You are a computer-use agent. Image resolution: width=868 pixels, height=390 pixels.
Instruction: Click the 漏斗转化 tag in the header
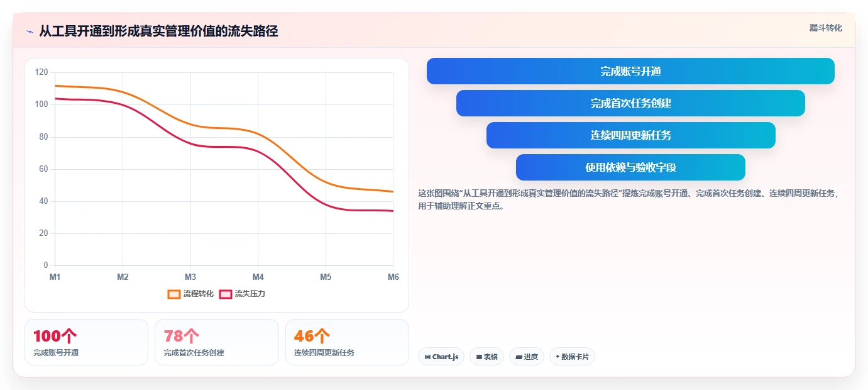pyautogui.click(x=825, y=28)
